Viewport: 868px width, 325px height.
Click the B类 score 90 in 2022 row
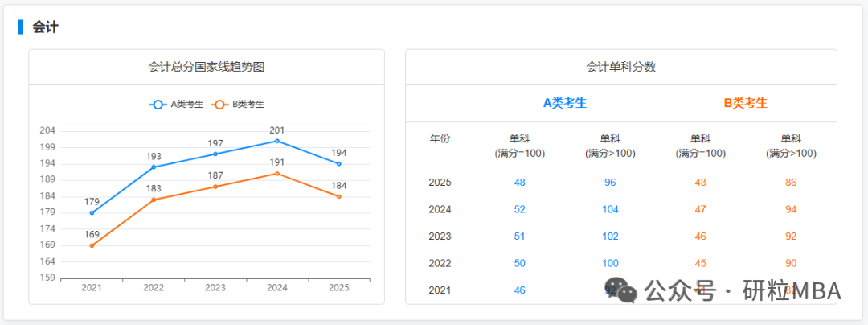(x=791, y=264)
